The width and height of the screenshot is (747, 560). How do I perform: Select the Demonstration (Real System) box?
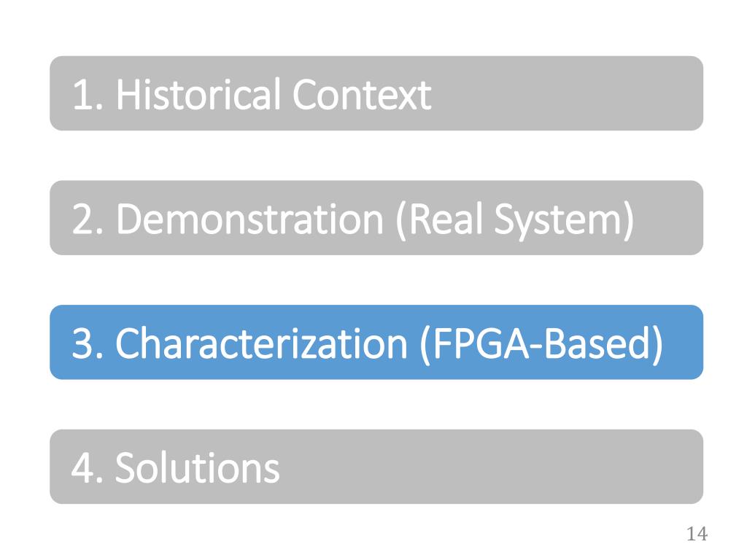click(x=376, y=217)
